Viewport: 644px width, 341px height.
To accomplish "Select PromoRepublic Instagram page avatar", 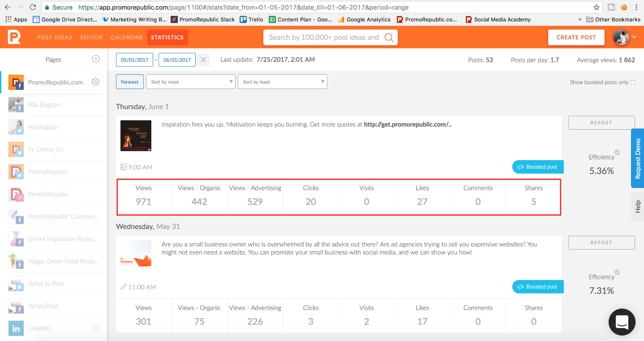I will [16, 194].
